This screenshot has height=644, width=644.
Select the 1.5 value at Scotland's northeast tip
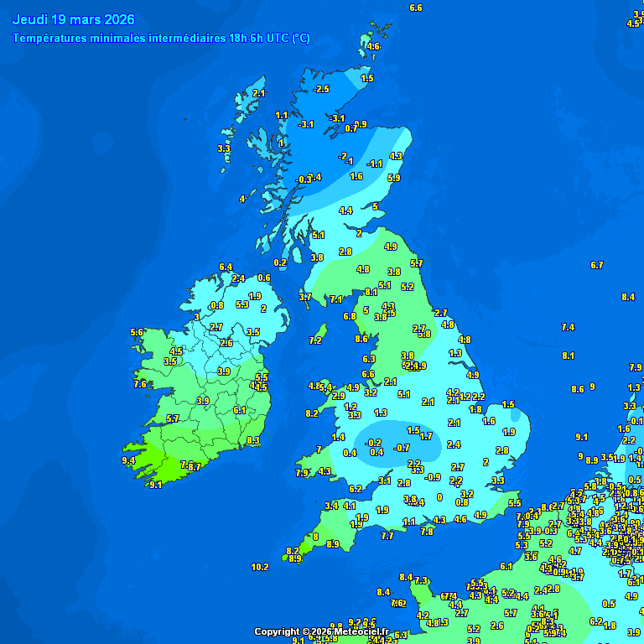tap(367, 79)
